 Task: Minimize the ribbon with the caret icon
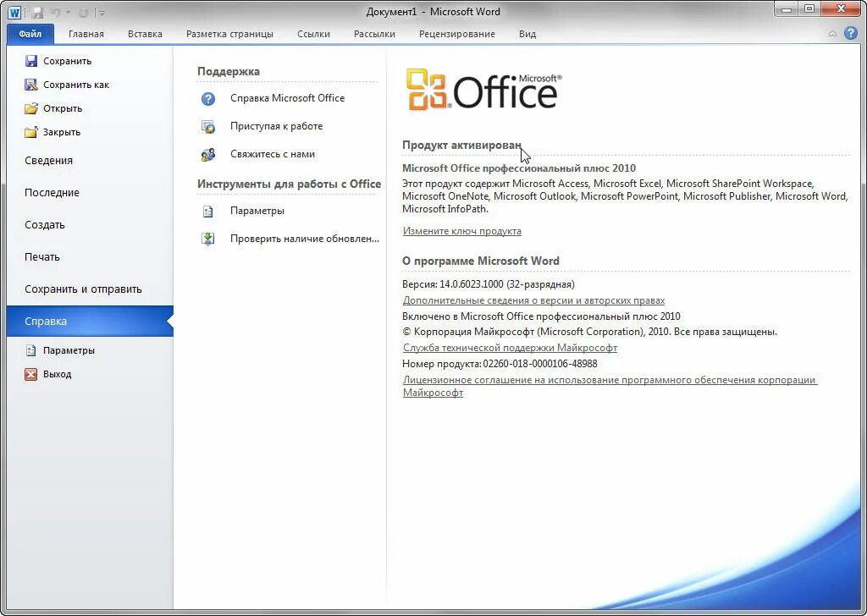[832, 34]
